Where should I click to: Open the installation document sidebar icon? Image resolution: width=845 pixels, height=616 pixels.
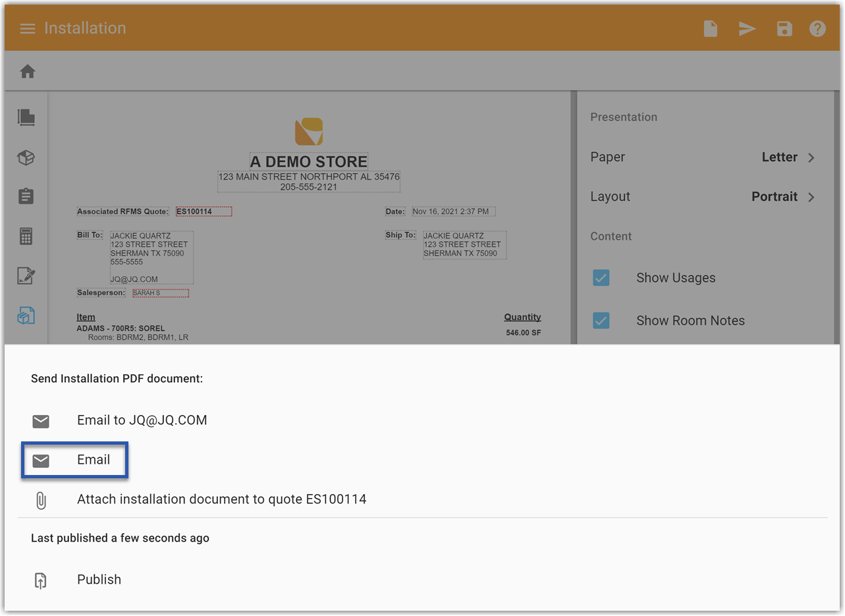(26, 316)
